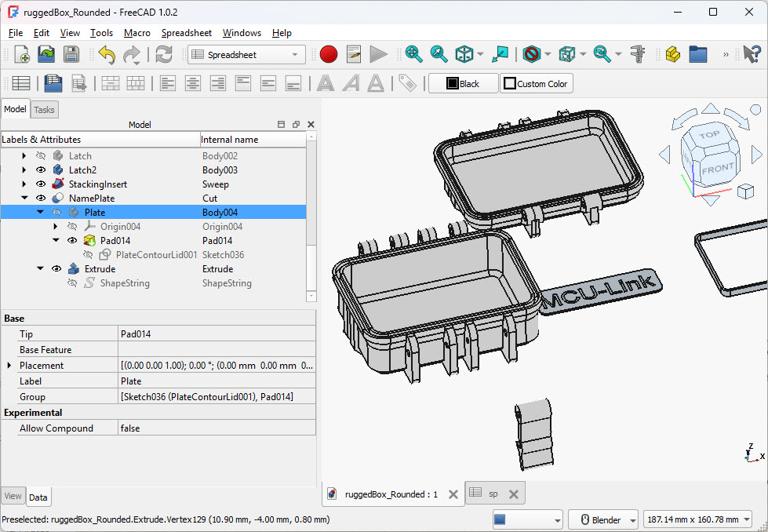Screen dimensions: 768x532
Task: Switch to the Tasks tab
Action: [44, 109]
